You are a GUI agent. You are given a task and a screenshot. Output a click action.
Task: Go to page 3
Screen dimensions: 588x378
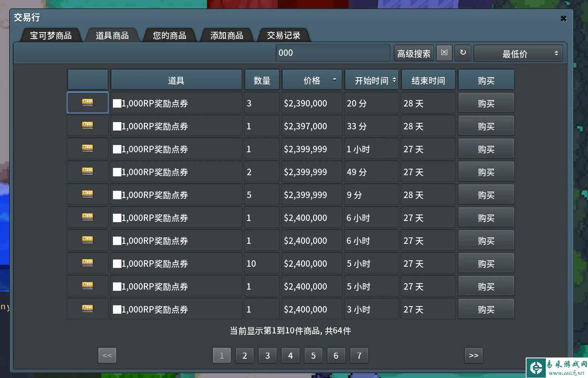pos(267,356)
